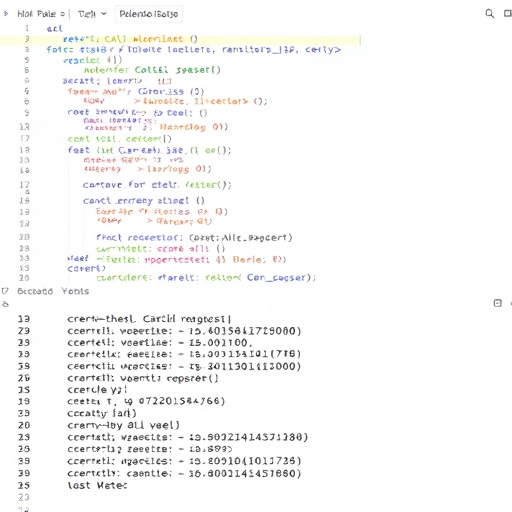This screenshot has height=512, width=512.
Task: Click the small circle icon after 'Hol Pale'
Action: [62, 14]
